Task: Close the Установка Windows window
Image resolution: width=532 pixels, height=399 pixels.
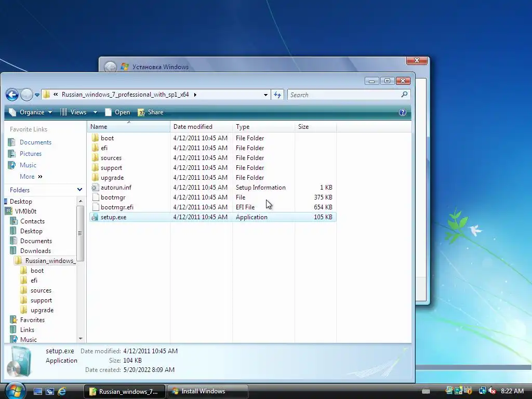Action: pos(417,60)
